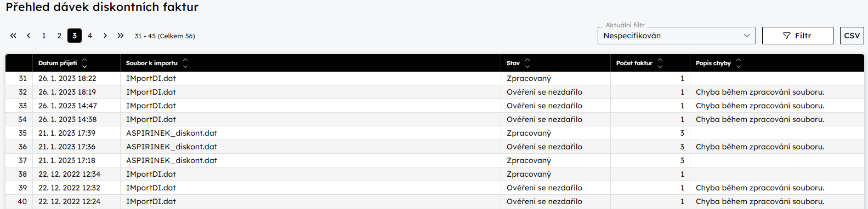Screen dimensions: 868x209
Task: Switch to page 4
Action: point(90,36)
